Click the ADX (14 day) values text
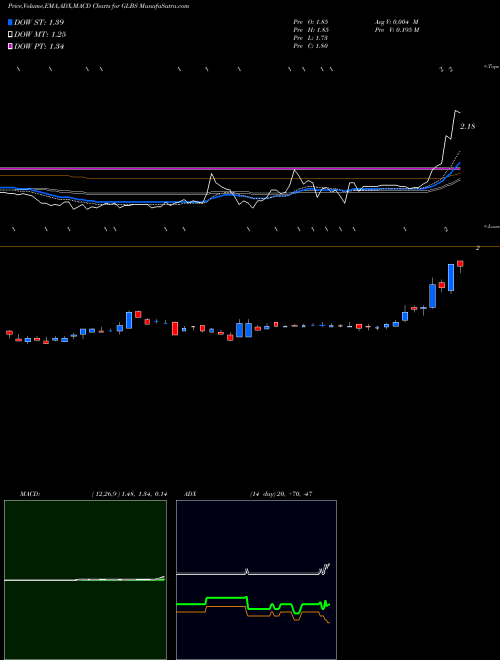Screen dimensions: 500x660 [280, 494]
